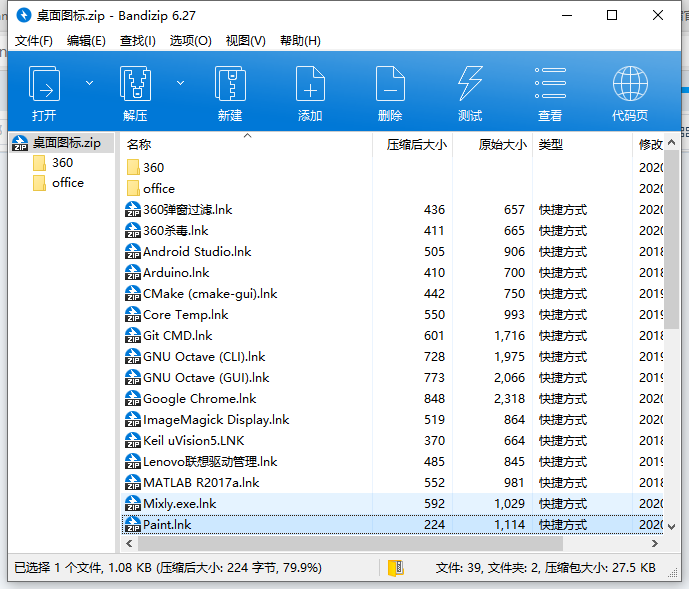Sort by the 名称 column header
The height and width of the screenshot is (589, 689).
coord(247,145)
